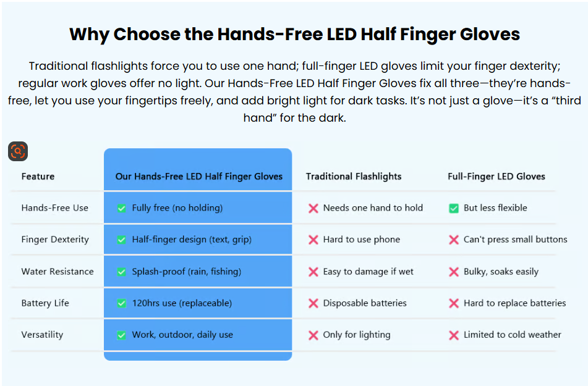Screen dimensions: 588x386
Task: Click green check next to Splash-proof
Action: (122, 272)
